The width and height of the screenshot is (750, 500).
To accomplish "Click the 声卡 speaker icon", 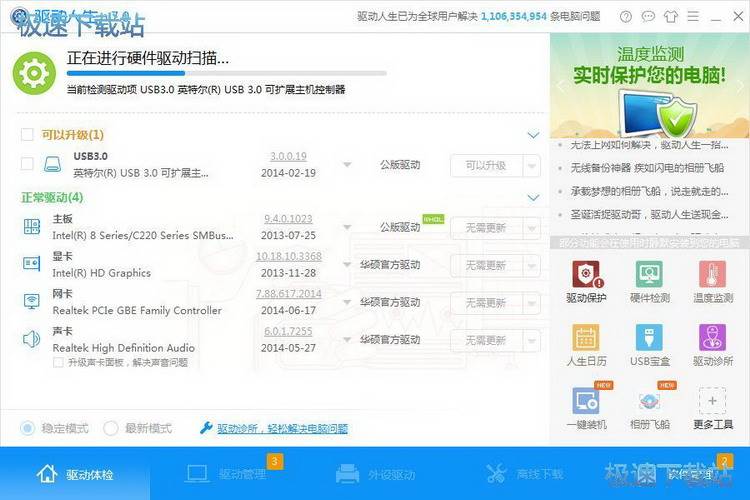I will point(32,339).
